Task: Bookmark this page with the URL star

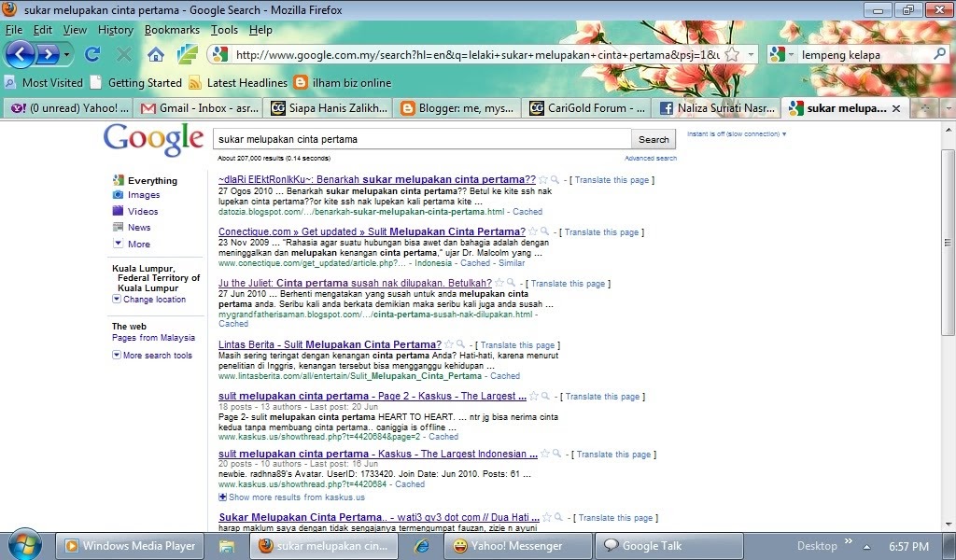Action: coord(732,55)
